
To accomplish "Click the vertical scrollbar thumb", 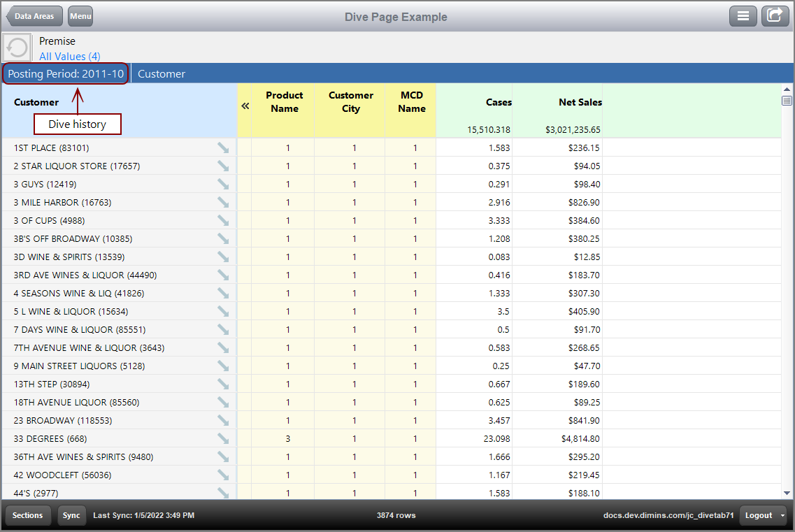I will pyautogui.click(x=787, y=101).
